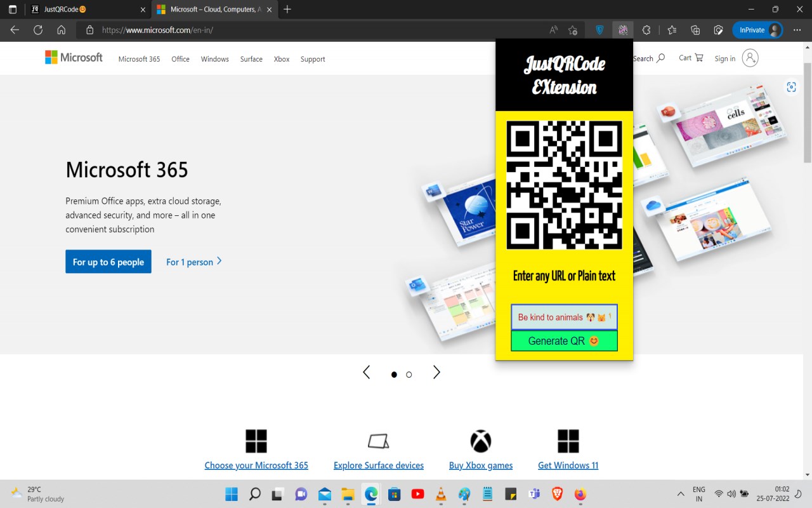Open the Support navigation item
The height and width of the screenshot is (508, 812).
(x=313, y=59)
